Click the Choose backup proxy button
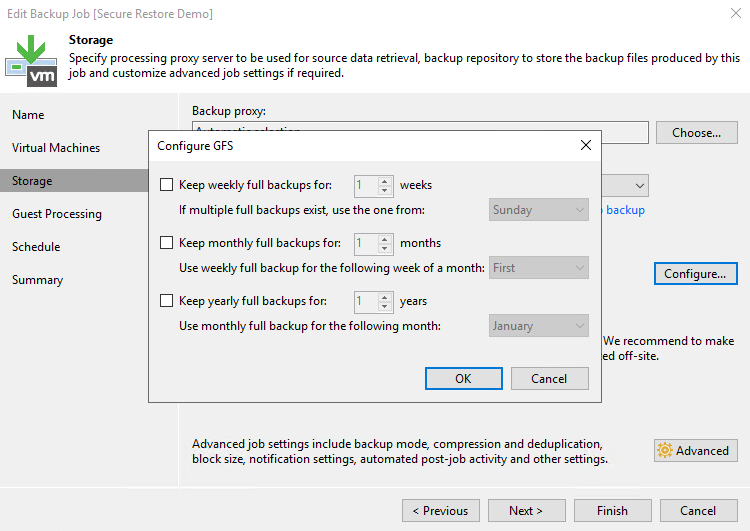Image resolution: width=750 pixels, height=531 pixels. pos(696,133)
